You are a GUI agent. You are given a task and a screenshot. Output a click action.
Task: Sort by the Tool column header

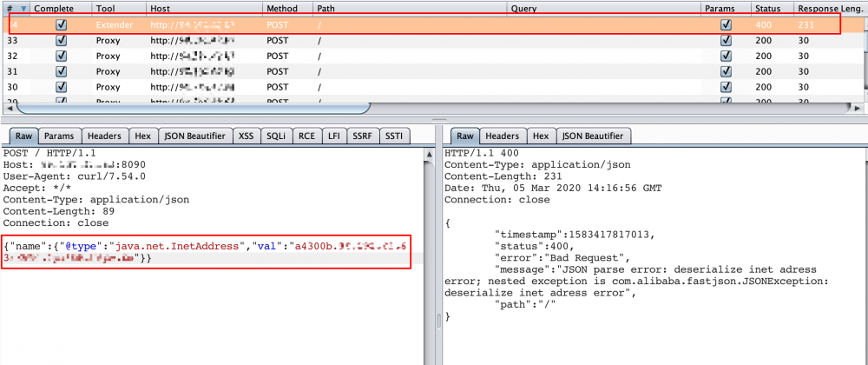point(119,9)
